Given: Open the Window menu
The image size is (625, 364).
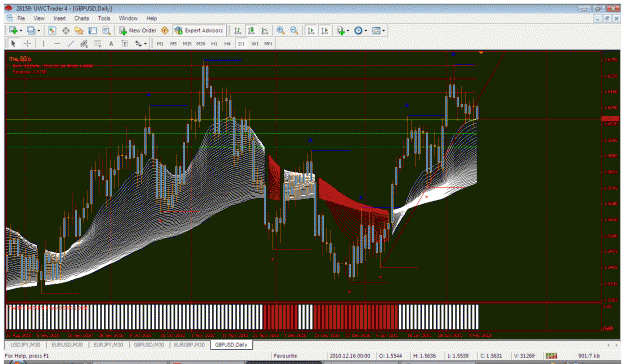Looking at the screenshot, I should 128,18.
